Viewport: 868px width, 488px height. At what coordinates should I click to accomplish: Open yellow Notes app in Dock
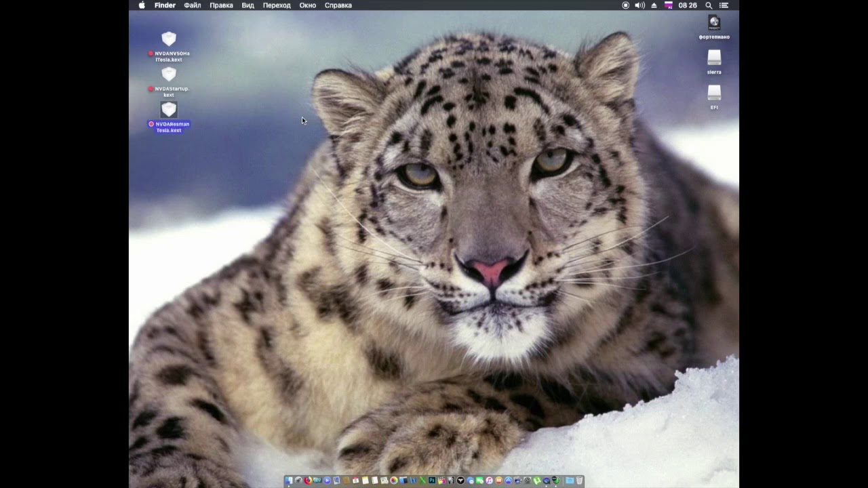365,481
